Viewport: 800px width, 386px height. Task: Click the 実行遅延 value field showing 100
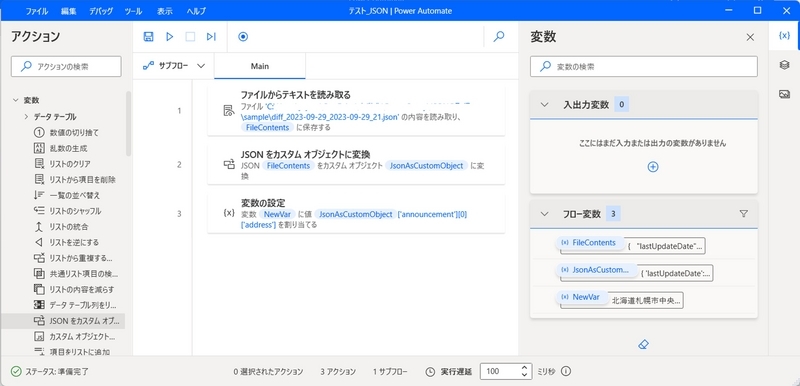coord(500,371)
